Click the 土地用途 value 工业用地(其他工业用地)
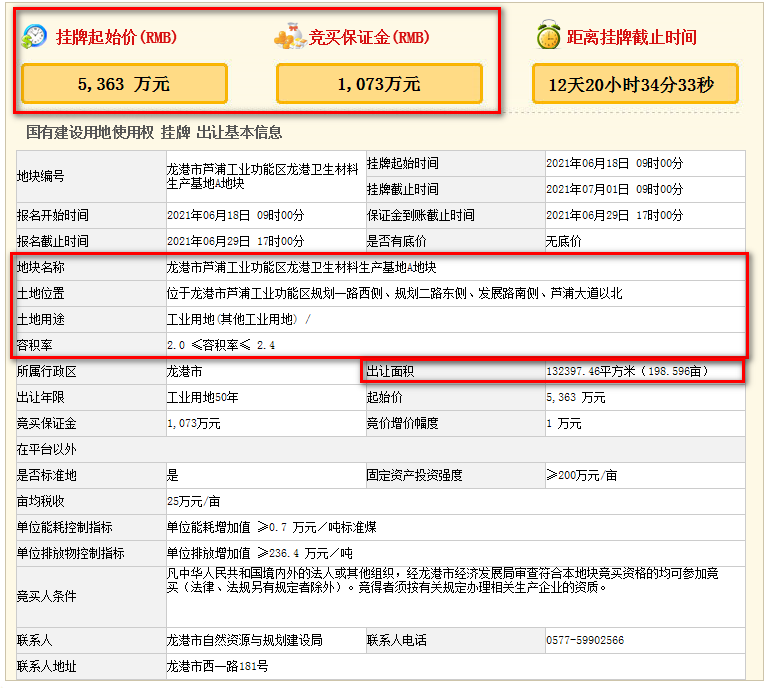 point(232,320)
